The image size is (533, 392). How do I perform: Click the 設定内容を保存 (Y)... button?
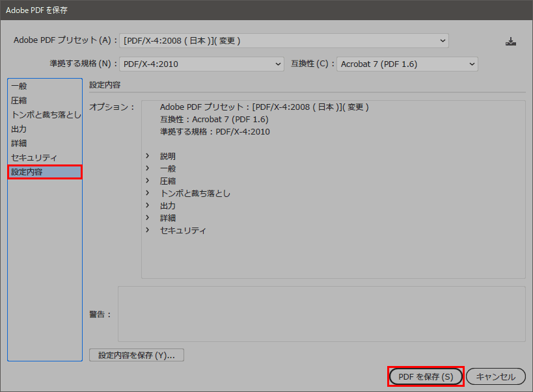pyautogui.click(x=137, y=355)
